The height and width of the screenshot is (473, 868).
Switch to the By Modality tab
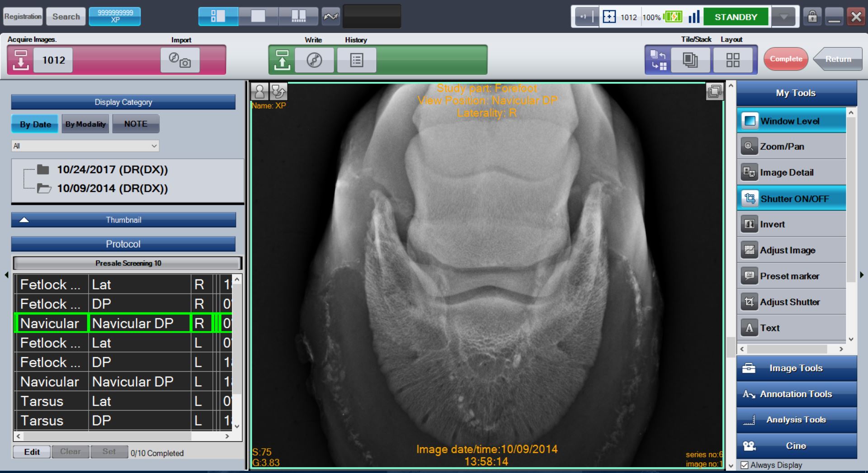(85, 124)
